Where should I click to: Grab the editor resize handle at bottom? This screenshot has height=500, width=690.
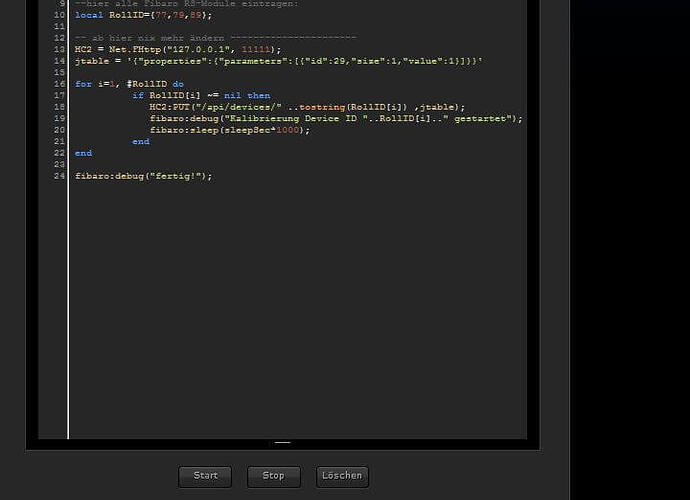(283, 442)
